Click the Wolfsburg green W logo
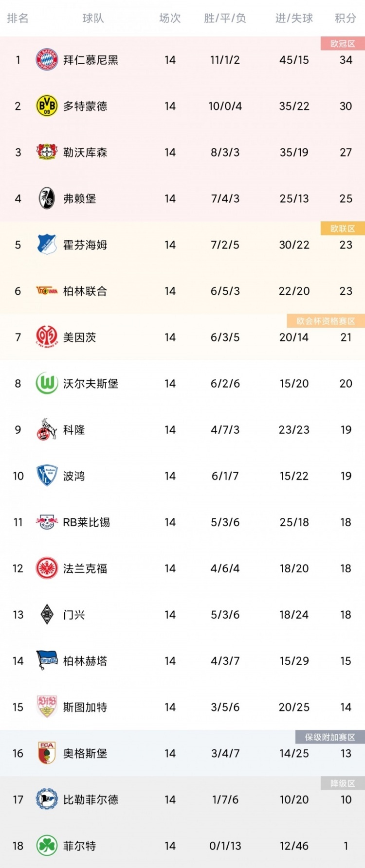Viewport: 365px width, 868px height. [x=47, y=383]
